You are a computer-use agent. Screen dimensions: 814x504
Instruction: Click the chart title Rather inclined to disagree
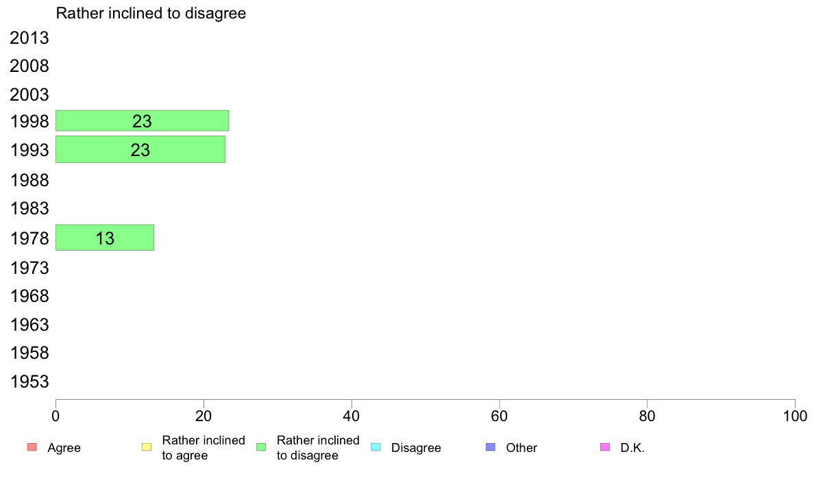151,14
